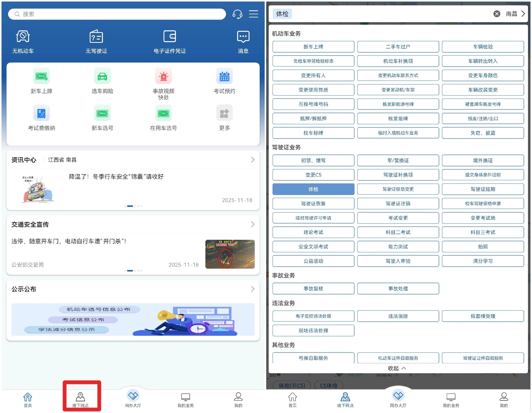532x413 pixels.
Task: Click the 搜索 search input field
Action: (117, 14)
